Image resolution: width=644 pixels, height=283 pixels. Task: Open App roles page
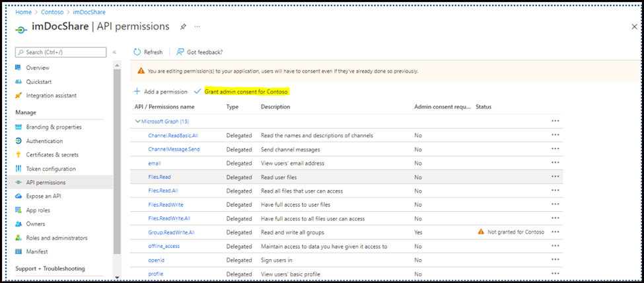pyautogui.click(x=38, y=210)
